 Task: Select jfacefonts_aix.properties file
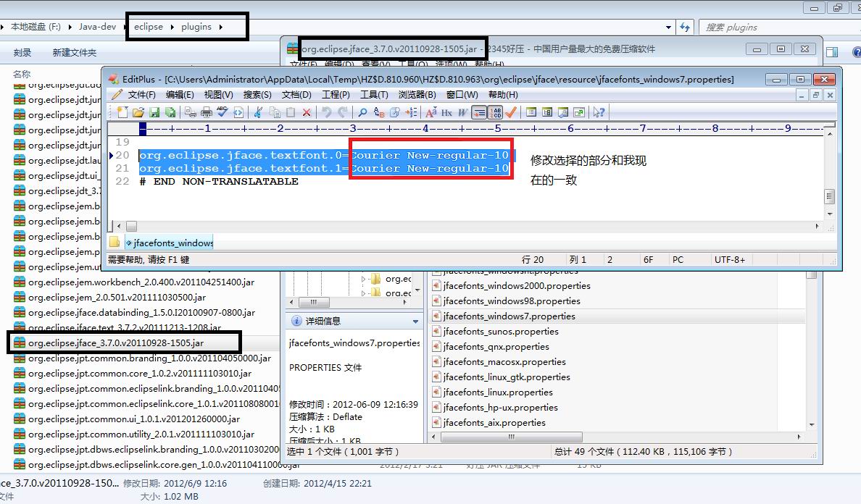click(x=494, y=423)
